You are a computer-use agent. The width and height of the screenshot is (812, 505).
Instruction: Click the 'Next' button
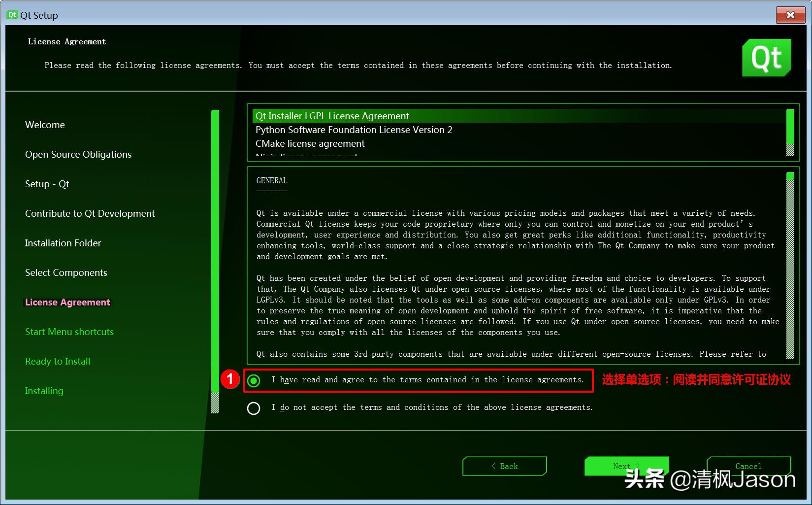626,466
